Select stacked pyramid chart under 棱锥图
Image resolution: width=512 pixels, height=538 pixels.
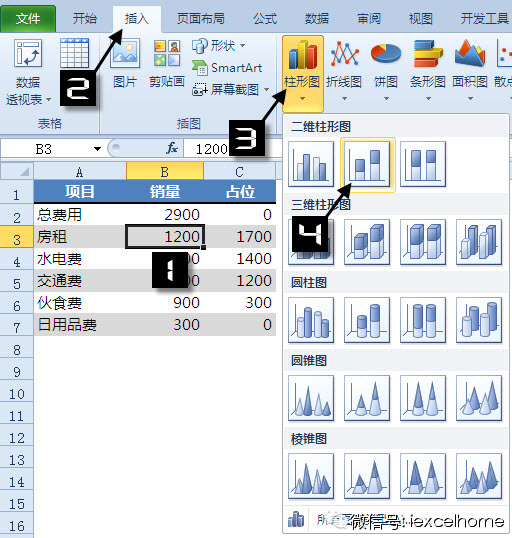(367, 476)
